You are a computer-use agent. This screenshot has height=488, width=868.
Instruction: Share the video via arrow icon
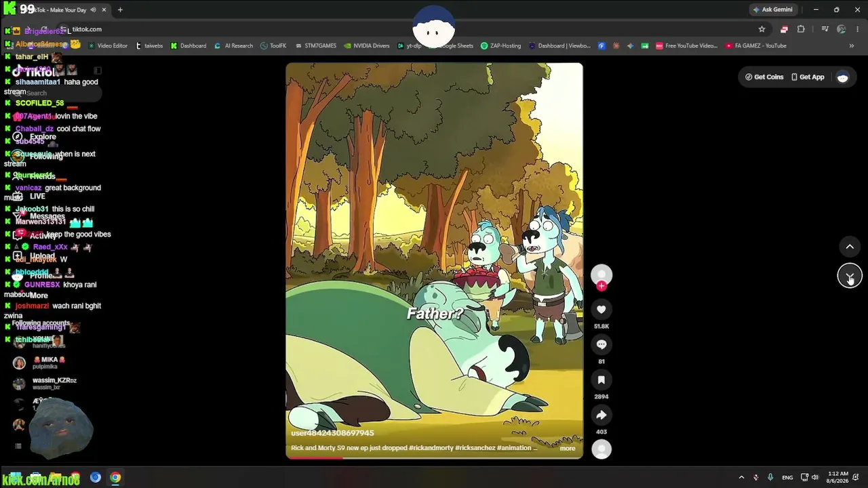point(601,415)
